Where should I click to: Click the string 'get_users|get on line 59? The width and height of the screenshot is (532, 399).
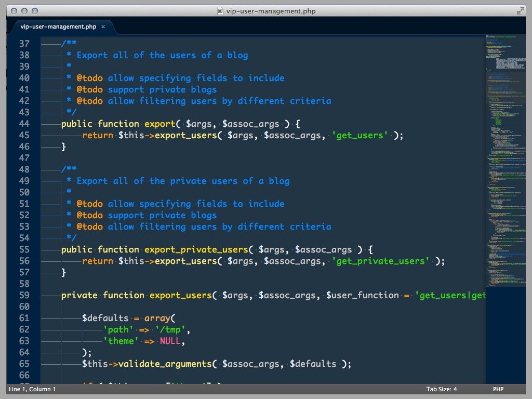point(450,296)
